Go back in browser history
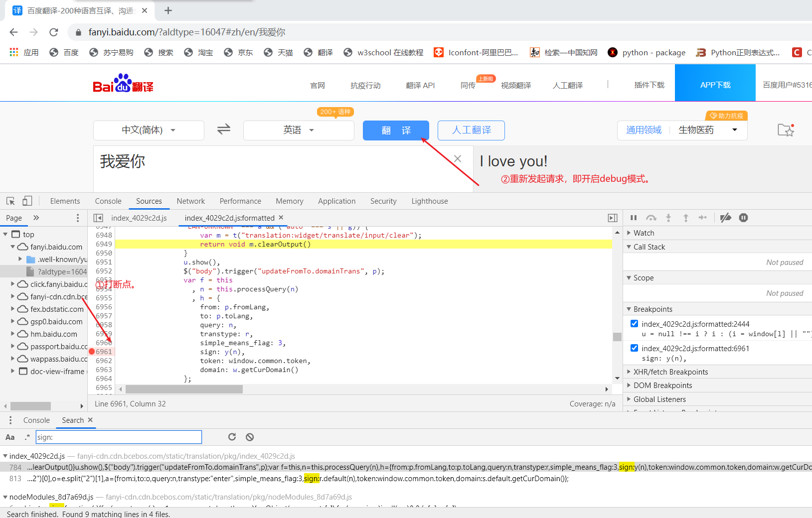Screen dimensions: 812x518 coord(13,32)
